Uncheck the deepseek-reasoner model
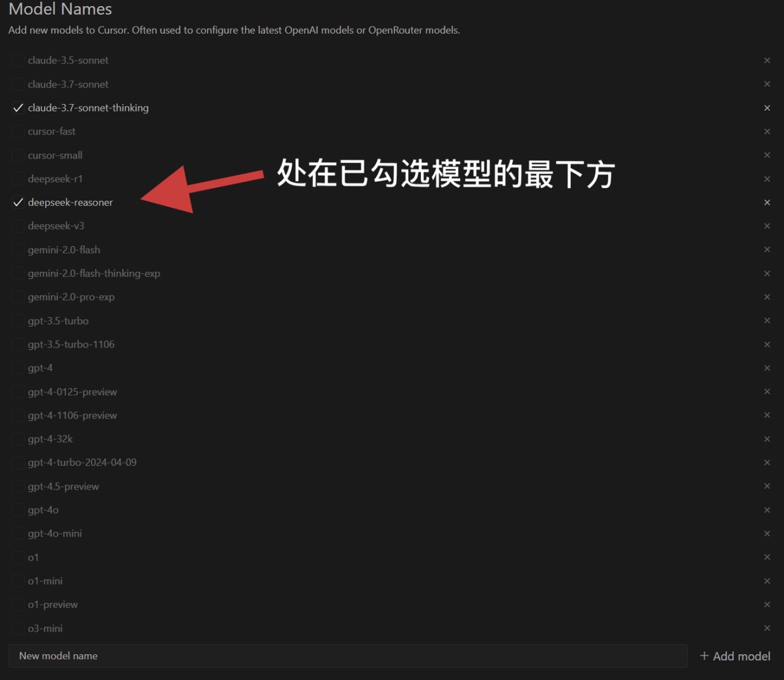This screenshot has height=680, width=784. click(x=18, y=203)
